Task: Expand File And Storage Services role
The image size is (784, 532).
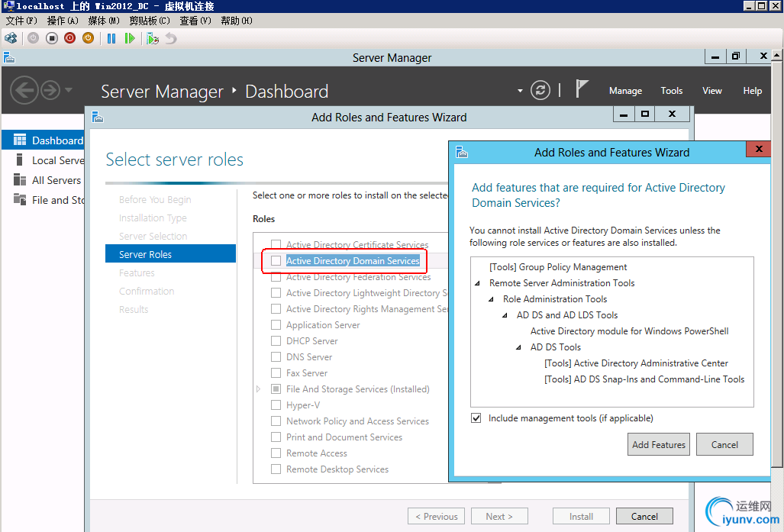Action: [259, 389]
